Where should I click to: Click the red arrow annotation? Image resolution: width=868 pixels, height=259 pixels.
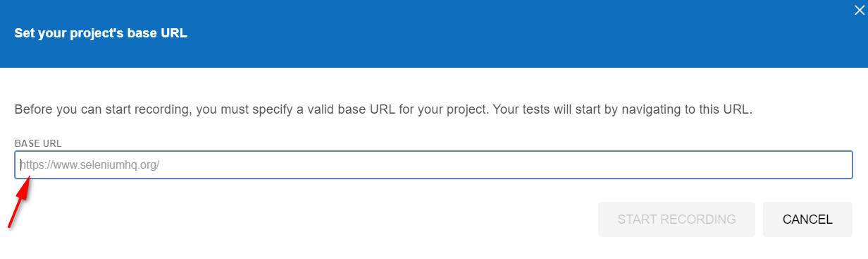pos(19,203)
